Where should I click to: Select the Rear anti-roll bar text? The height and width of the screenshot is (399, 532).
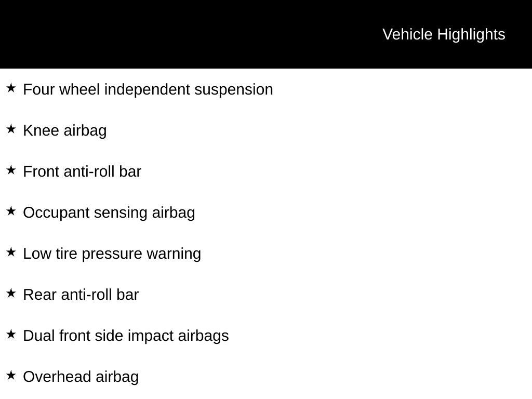click(x=81, y=295)
